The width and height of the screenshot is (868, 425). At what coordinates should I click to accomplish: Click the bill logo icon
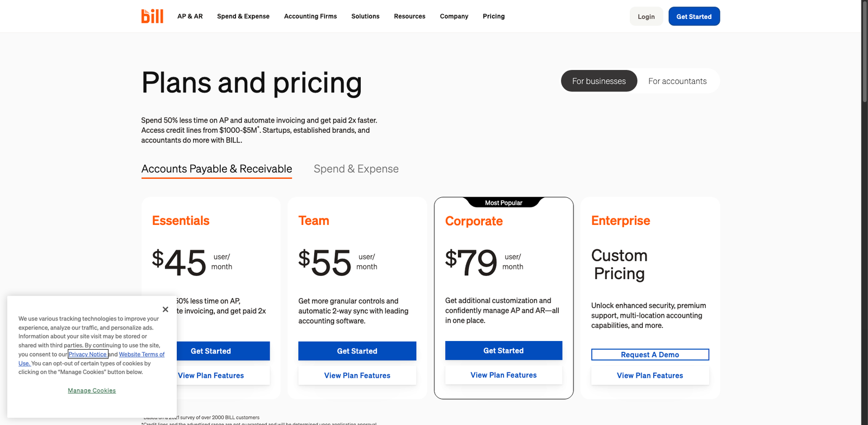[152, 16]
